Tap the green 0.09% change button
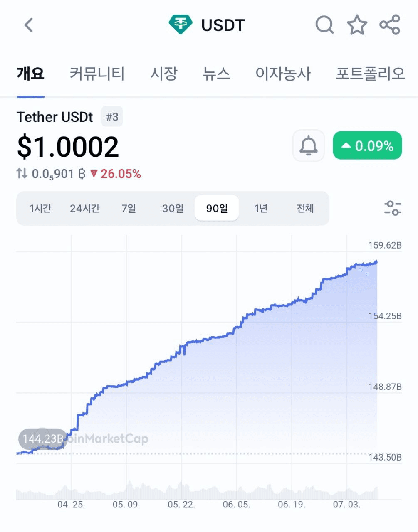This screenshot has width=418, height=532. point(367,145)
